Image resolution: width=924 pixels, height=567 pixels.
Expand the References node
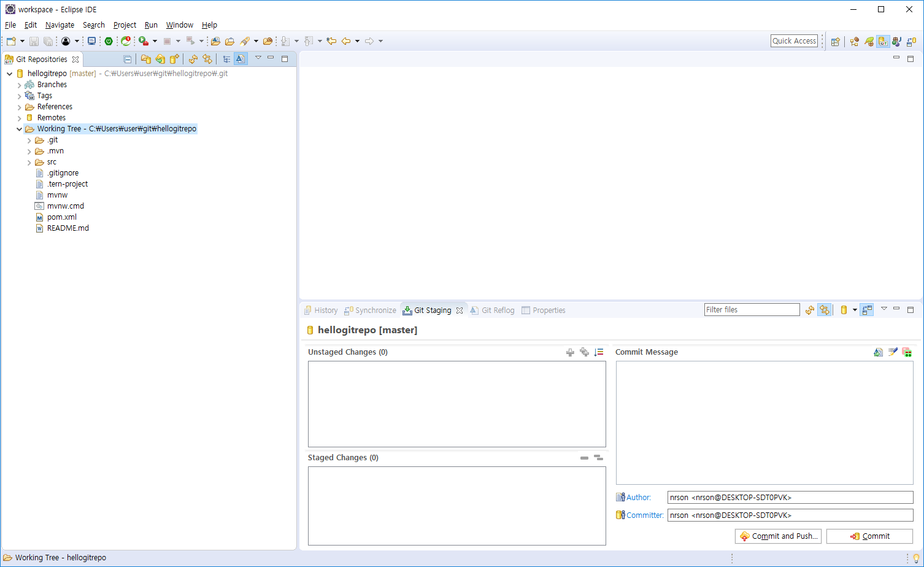click(20, 107)
